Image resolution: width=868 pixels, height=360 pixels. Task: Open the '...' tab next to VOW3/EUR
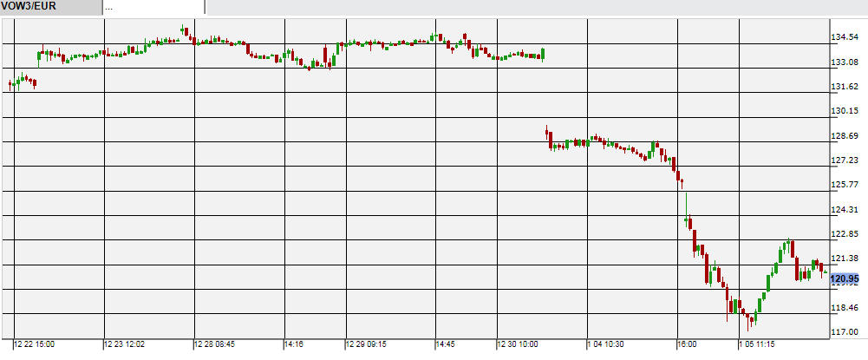(x=153, y=7)
